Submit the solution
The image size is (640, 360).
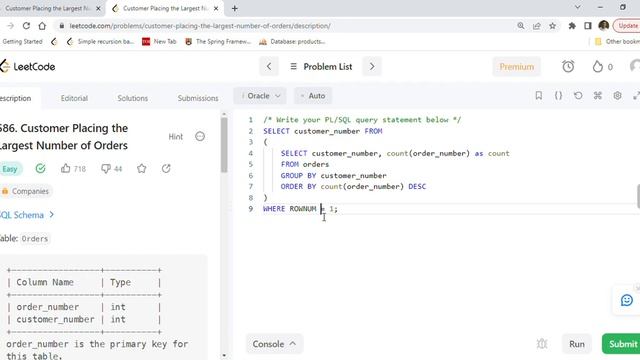pyautogui.click(x=621, y=344)
